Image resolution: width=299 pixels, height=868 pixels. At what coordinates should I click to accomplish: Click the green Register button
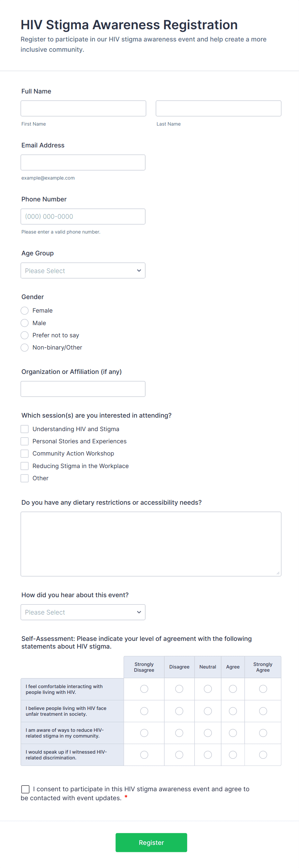pos(151,842)
